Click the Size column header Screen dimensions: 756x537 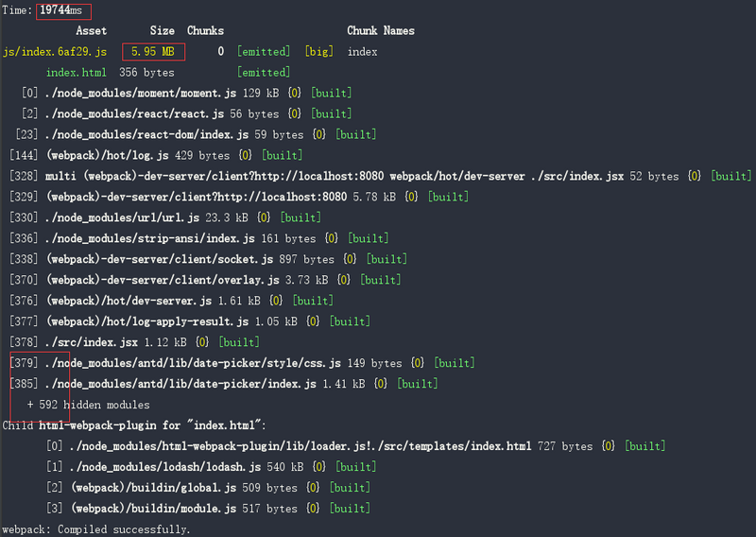click(162, 31)
